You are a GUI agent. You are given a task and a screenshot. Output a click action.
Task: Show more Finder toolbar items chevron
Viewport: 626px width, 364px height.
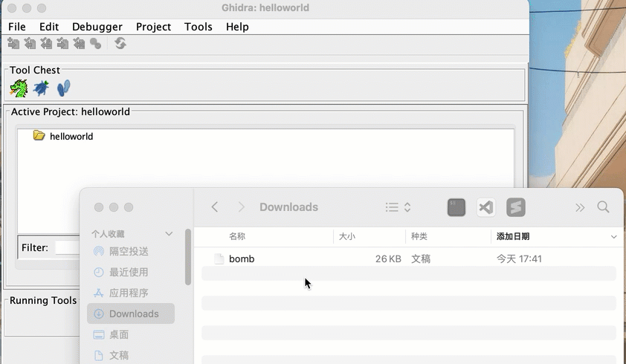(580, 207)
